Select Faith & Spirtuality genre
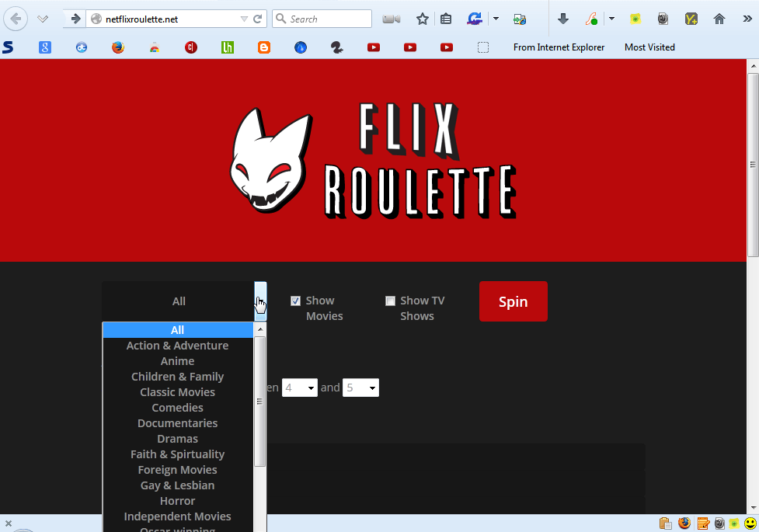Image resolution: width=759 pixels, height=532 pixels. tap(178, 454)
